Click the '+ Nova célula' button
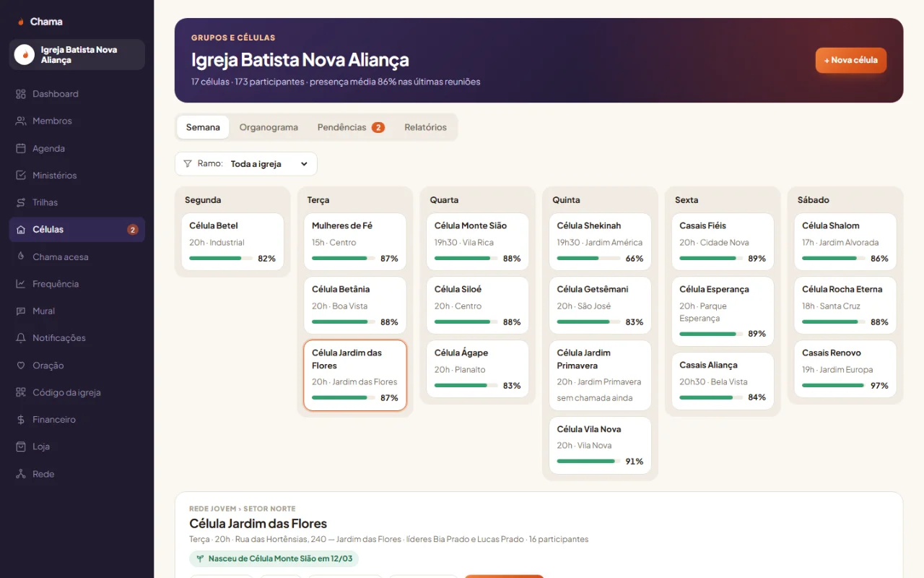Image resolution: width=924 pixels, height=578 pixels. tap(851, 60)
